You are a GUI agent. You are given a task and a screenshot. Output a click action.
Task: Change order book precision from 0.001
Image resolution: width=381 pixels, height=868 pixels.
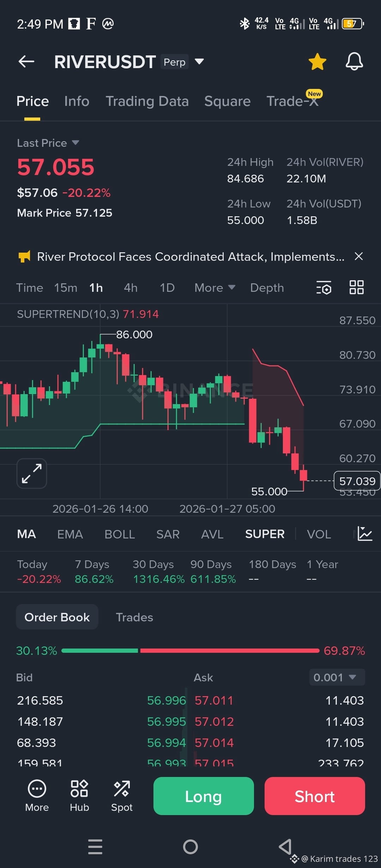point(336,677)
